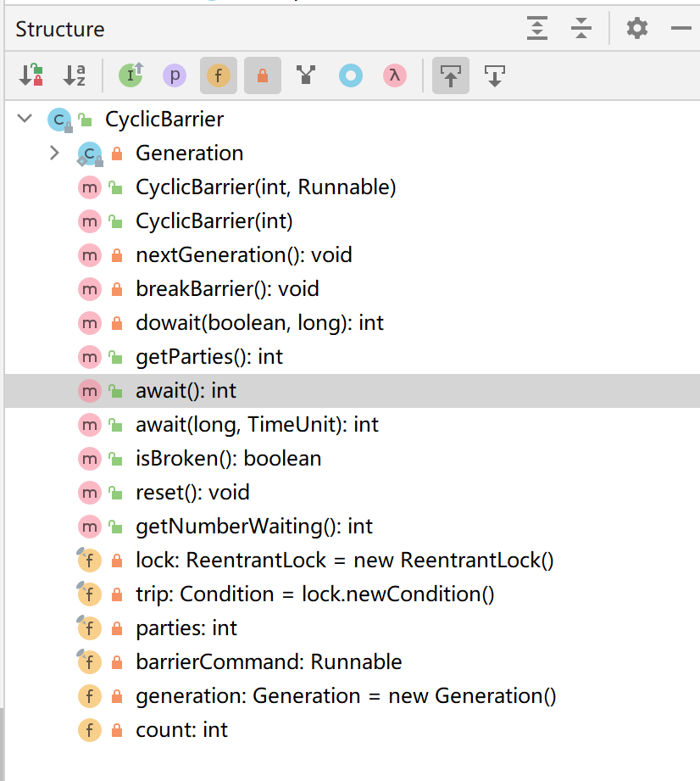Click public visibility icon beside CyclicBarrier(int)
Viewport: 700px width, 781px height.
115,221
